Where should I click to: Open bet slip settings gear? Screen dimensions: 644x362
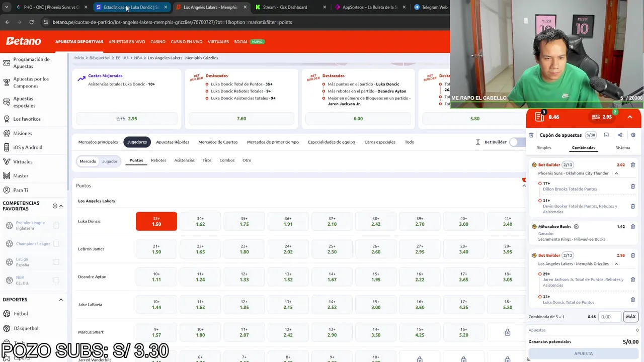pos(633,135)
